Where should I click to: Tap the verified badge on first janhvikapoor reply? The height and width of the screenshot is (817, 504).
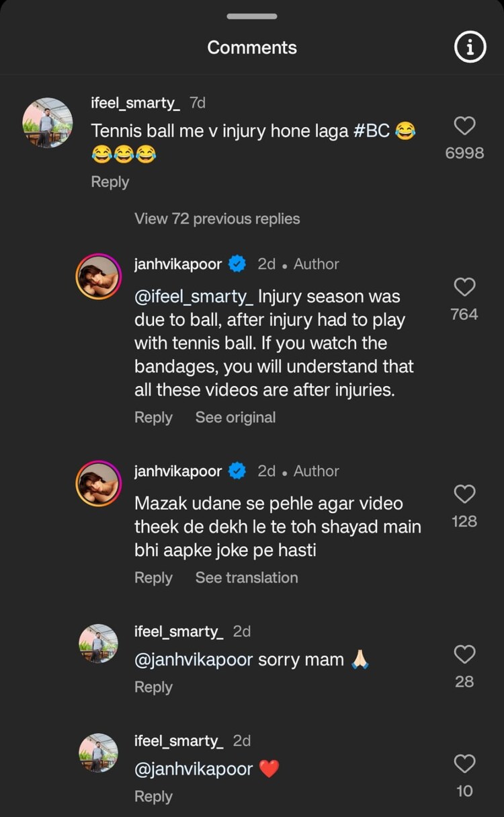(x=237, y=264)
